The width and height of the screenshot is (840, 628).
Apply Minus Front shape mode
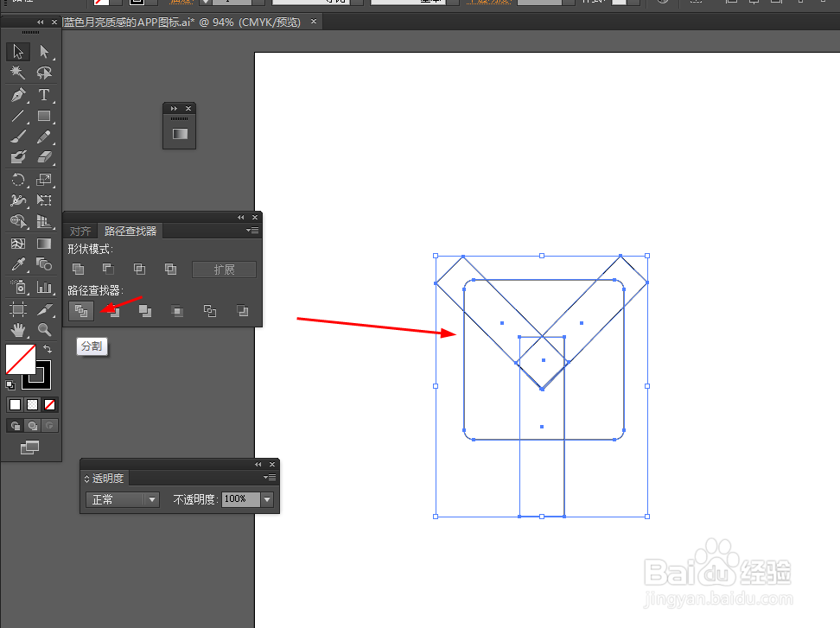pyautogui.click(x=108, y=269)
